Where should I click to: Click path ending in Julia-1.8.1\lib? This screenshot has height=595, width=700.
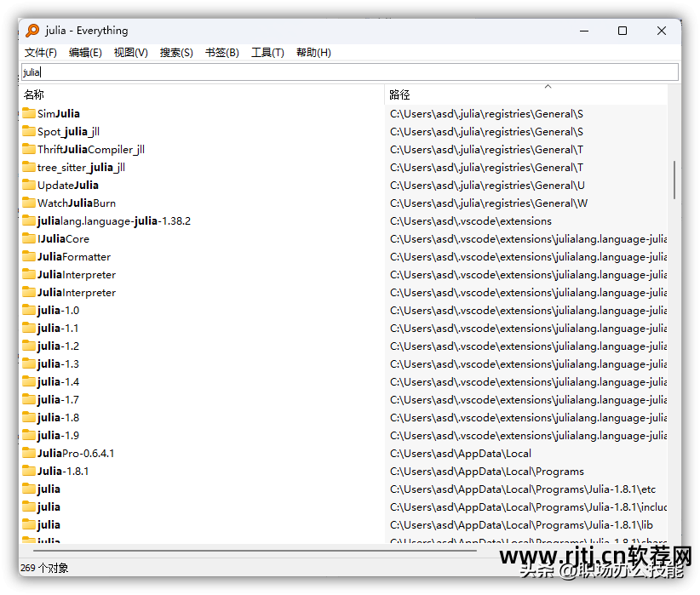point(521,525)
